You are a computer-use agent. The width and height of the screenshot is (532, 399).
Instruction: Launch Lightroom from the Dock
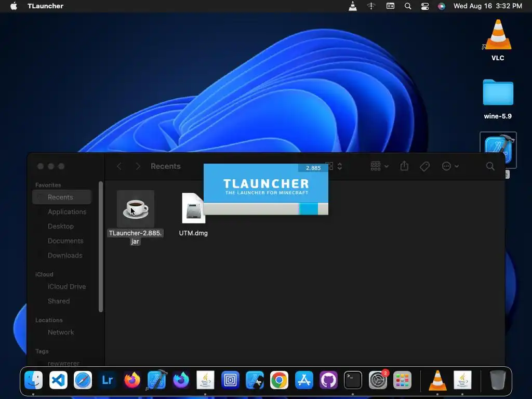pyautogui.click(x=108, y=380)
